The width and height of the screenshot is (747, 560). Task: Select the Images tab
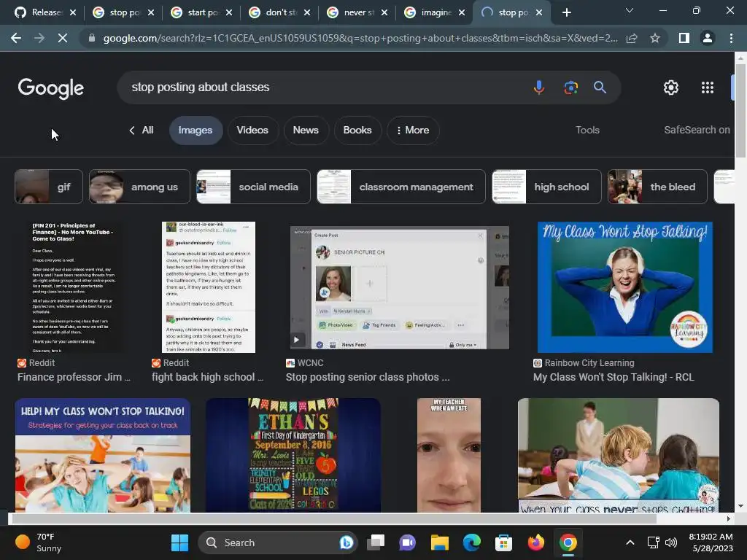tap(196, 130)
